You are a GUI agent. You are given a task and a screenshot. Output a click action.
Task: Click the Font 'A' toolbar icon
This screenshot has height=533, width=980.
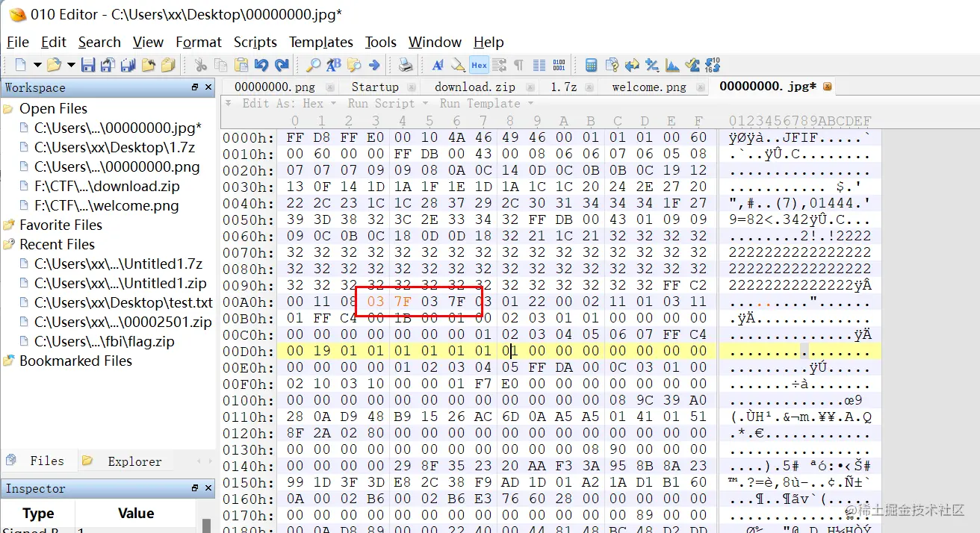(438, 65)
